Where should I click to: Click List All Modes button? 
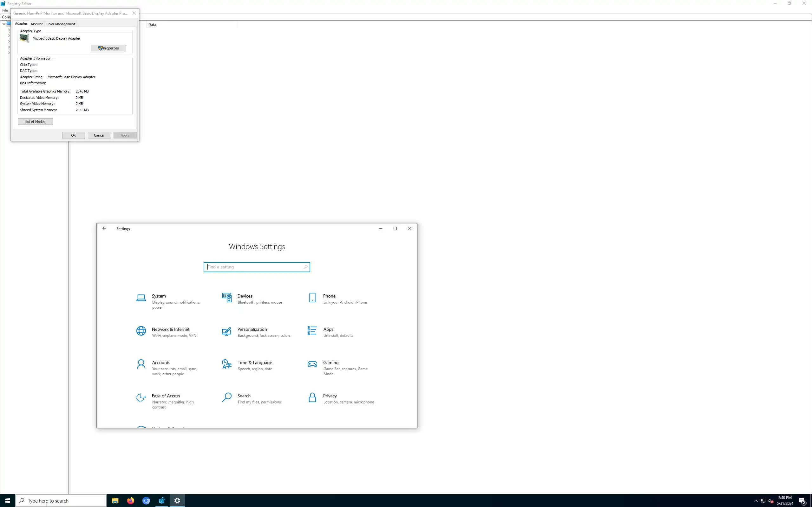(x=35, y=122)
